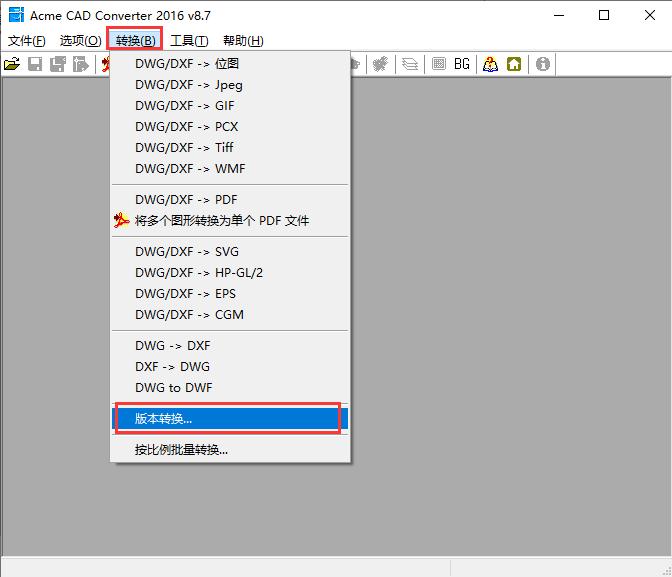Select 按比例批量转换... entry
Screen dimensions: 672x577
(182, 449)
